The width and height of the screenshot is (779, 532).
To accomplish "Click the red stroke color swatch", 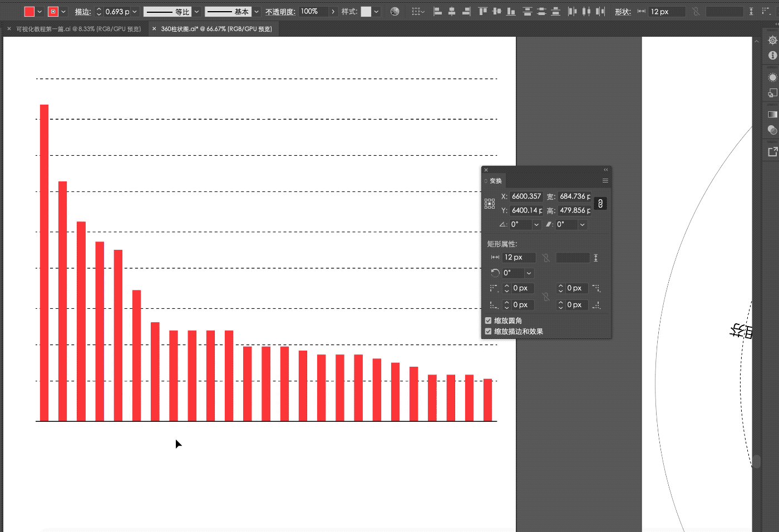I will pos(53,12).
